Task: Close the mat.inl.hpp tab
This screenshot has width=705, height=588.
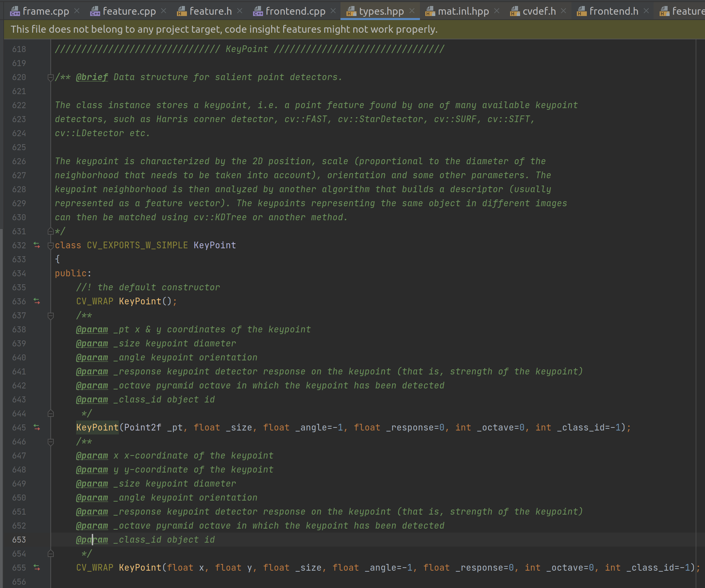Action: pyautogui.click(x=497, y=11)
